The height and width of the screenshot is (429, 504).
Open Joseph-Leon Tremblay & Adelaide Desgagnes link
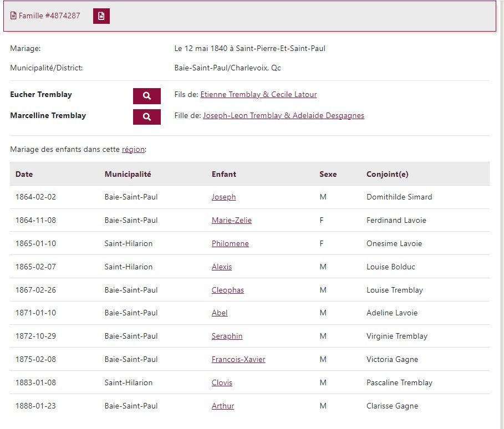[283, 115]
